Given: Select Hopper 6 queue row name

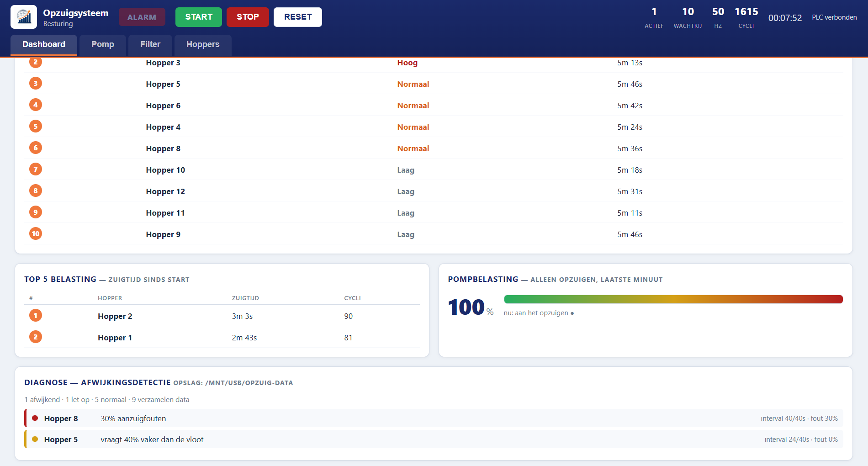Looking at the screenshot, I should tap(163, 106).
